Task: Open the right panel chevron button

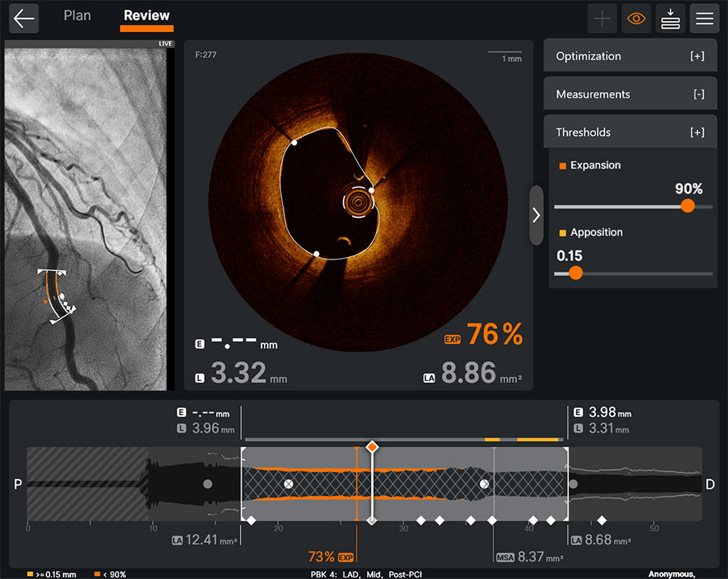Action: pos(535,215)
